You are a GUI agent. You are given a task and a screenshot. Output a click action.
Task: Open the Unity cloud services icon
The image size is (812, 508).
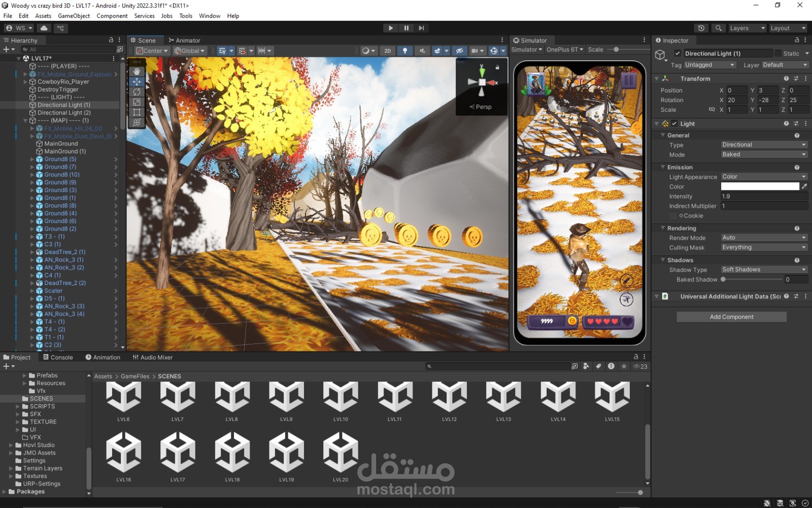[x=44, y=28]
